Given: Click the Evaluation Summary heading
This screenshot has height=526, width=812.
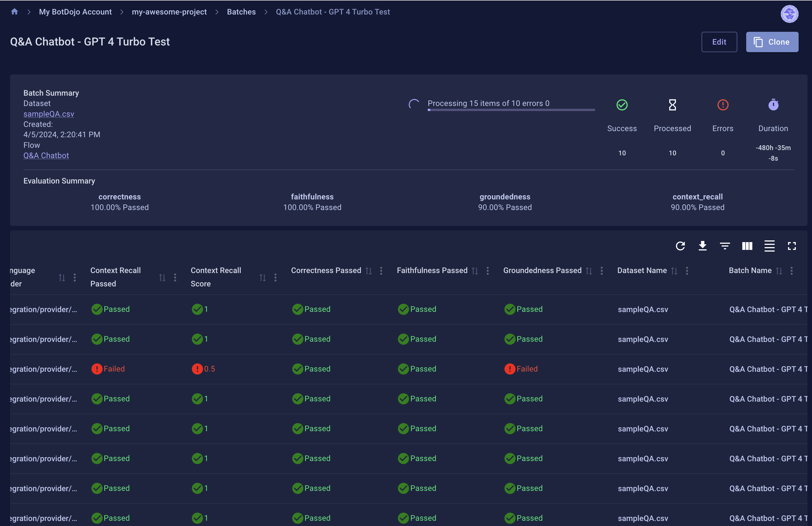Looking at the screenshot, I should pyautogui.click(x=59, y=180).
